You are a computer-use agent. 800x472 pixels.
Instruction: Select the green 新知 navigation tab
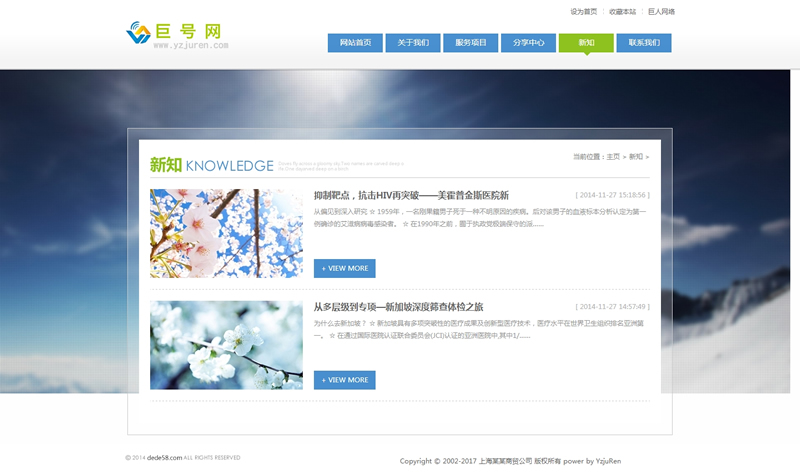(x=586, y=43)
